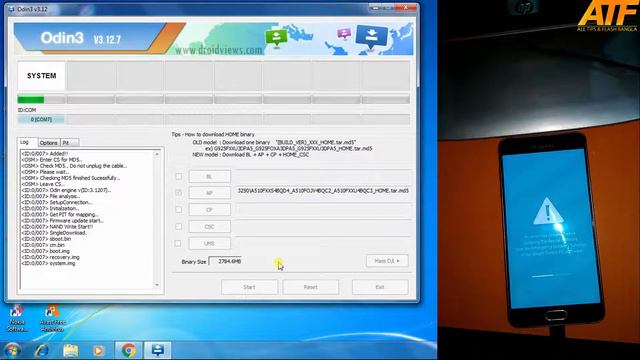640x360 pixels.
Task: Click the Exit button
Action: click(380, 287)
